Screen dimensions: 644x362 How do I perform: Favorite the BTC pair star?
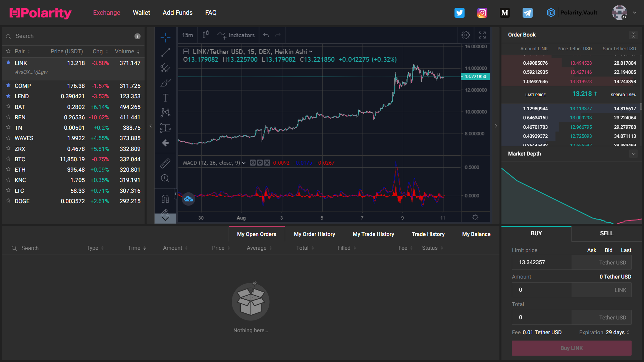[x=8, y=159]
